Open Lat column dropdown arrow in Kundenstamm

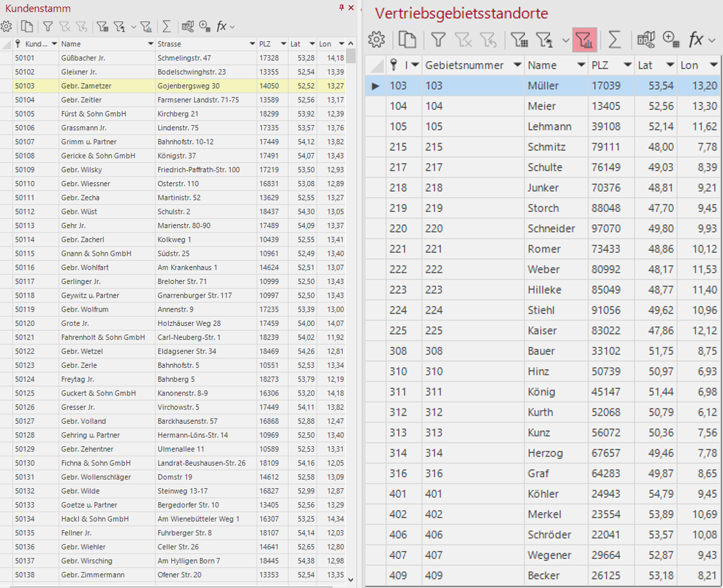[x=313, y=44]
